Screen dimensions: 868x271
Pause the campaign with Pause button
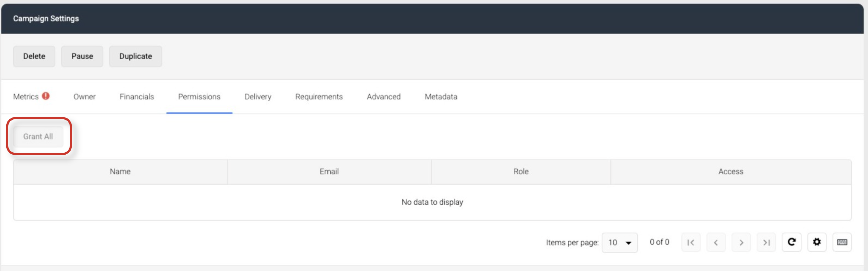click(x=82, y=56)
